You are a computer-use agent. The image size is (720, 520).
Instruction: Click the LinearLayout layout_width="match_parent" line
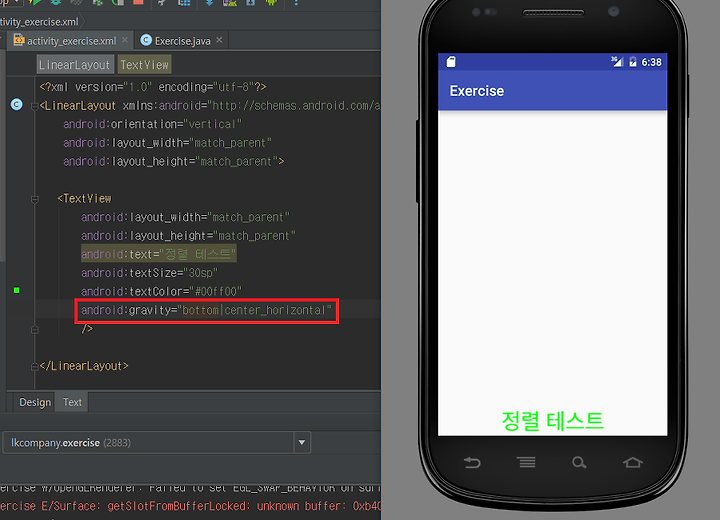[x=167, y=143]
